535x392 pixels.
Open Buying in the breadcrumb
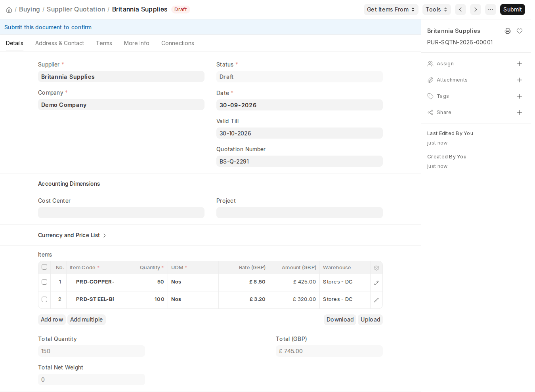29,10
